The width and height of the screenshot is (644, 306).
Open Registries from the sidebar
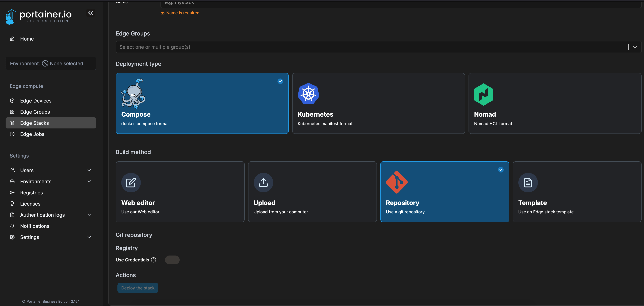tap(32, 192)
